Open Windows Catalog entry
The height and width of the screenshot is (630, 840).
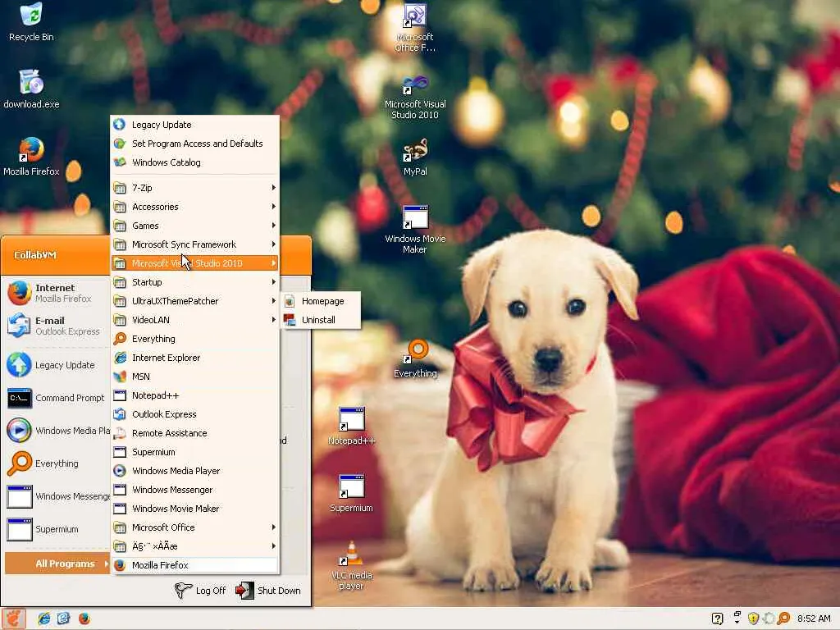pyautogui.click(x=195, y=162)
